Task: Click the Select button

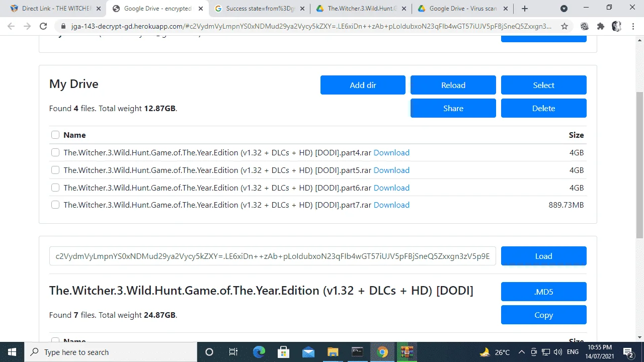Action: coord(544,85)
